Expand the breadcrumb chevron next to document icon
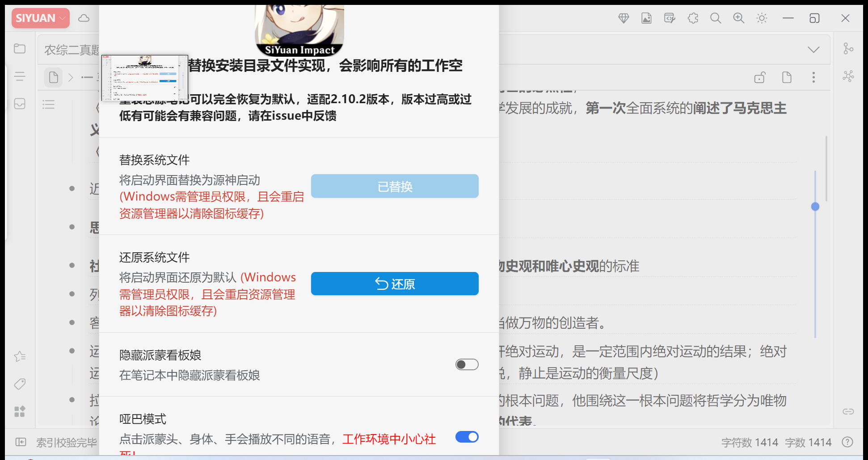The width and height of the screenshot is (868, 460). point(71,77)
